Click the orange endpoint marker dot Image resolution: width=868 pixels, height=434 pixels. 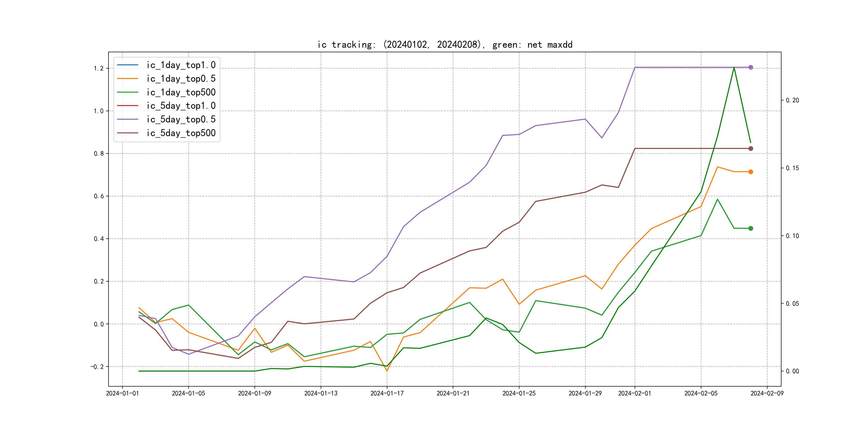pyautogui.click(x=750, y=172)
